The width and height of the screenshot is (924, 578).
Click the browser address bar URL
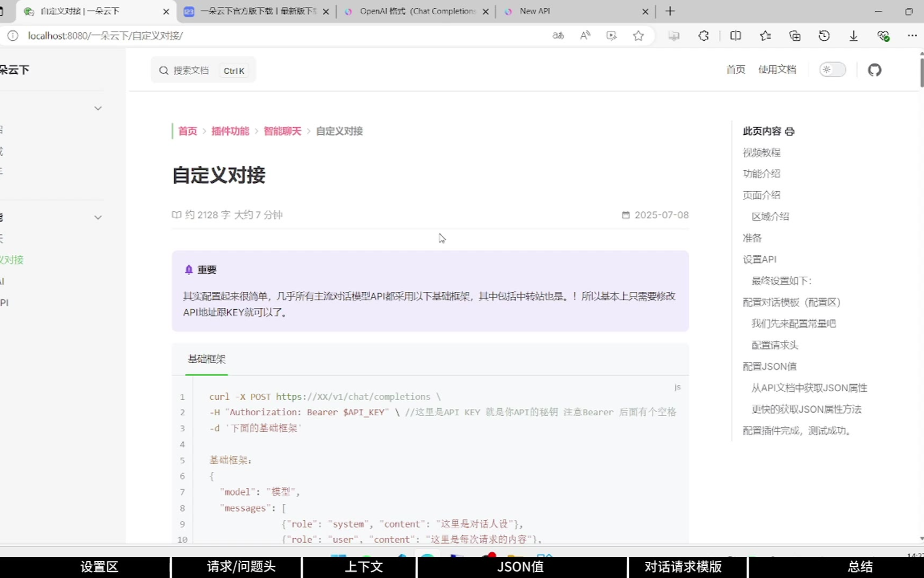click(105, 36)
